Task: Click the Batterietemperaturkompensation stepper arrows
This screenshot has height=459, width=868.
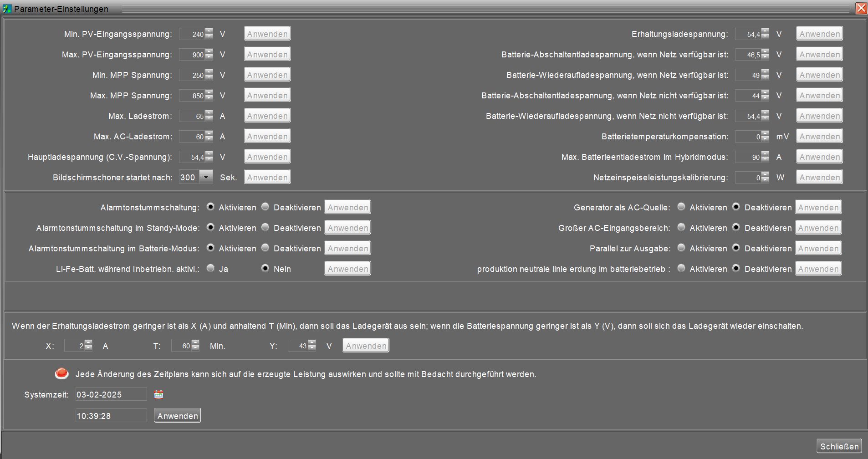Action: coord(765,136)
